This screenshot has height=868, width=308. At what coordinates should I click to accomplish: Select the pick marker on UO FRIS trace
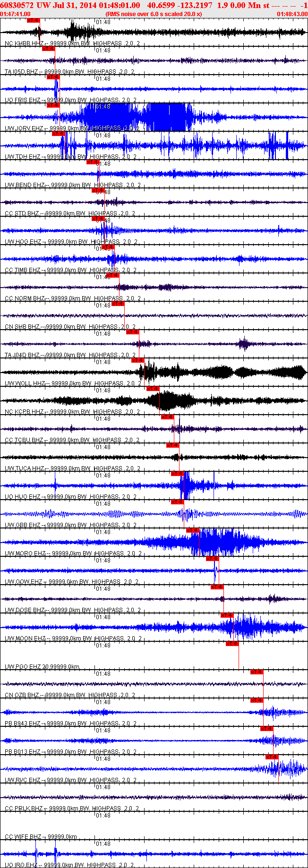tap(53, 77)
